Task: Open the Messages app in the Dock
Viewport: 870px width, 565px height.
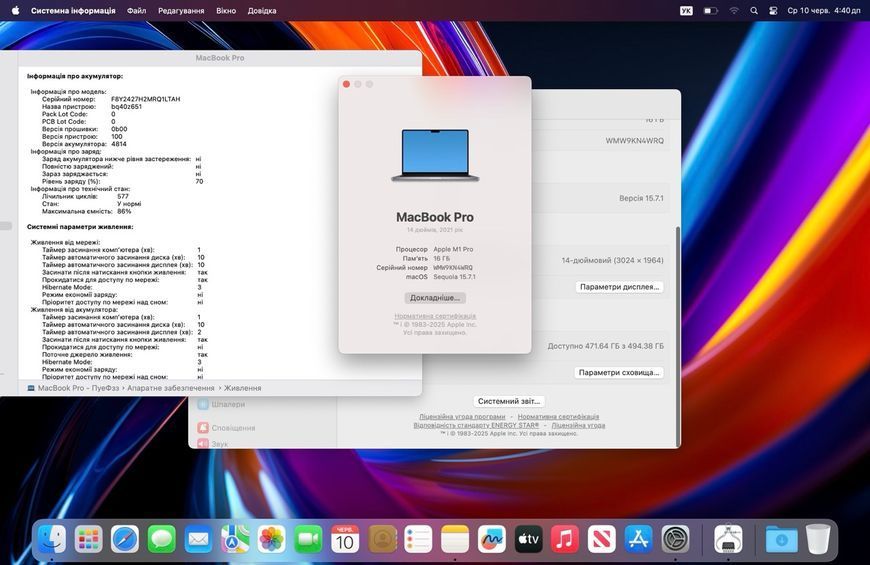Action: [161, 539]
